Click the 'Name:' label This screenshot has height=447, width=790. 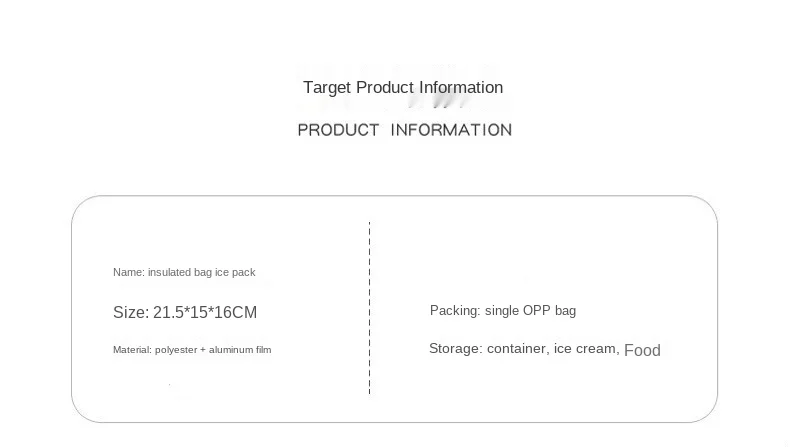129,272
